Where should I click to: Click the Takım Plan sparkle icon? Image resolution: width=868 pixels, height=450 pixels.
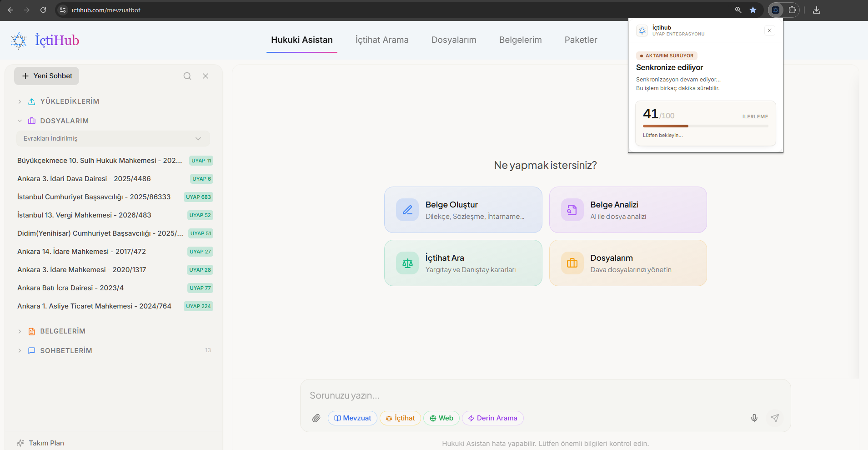[20, 443]
